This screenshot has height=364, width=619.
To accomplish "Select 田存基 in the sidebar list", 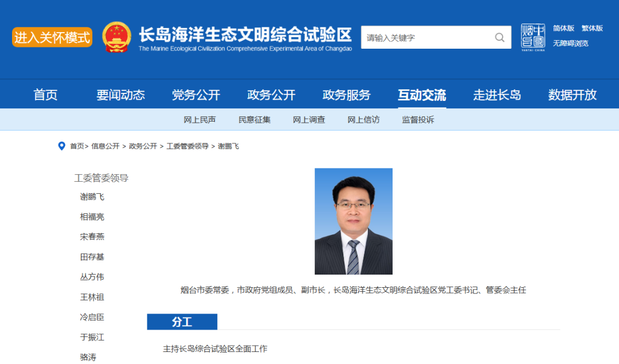I will 92,257.
